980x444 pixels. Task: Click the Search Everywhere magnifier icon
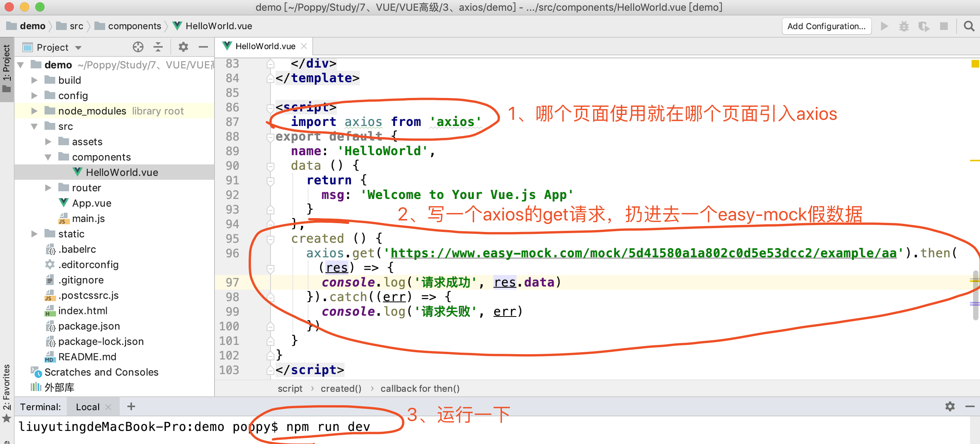pos(969,26)
